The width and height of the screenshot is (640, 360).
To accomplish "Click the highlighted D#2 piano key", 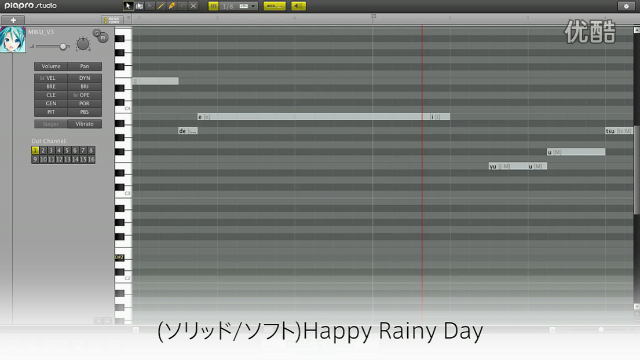I will coord(119,257).
